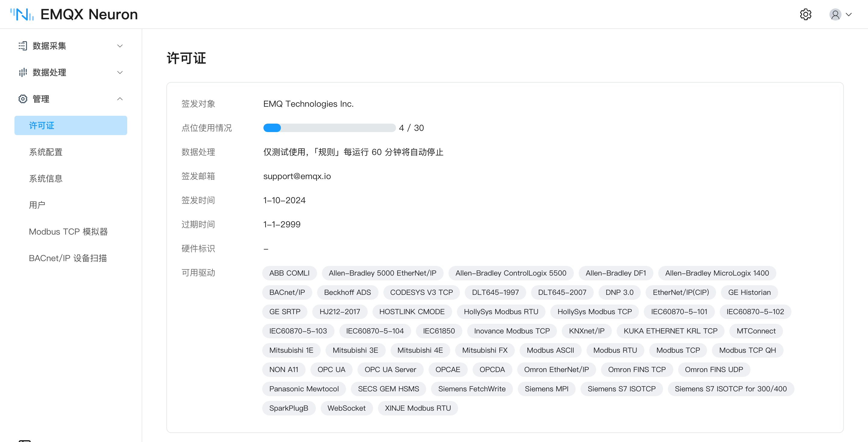Click the 管理 gear sidebar icon
Image resolution: width=868 pixels, height=442 pixels.
pyautogui.click(x=23, y=99)
